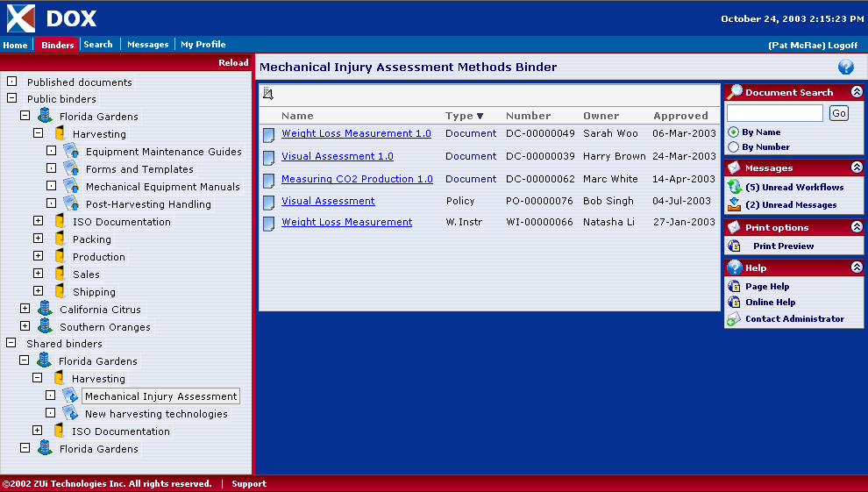The height and width of the screenshot is (492, 868).
Task: Collapse the Public binders tree node
Action: [11, 98]
